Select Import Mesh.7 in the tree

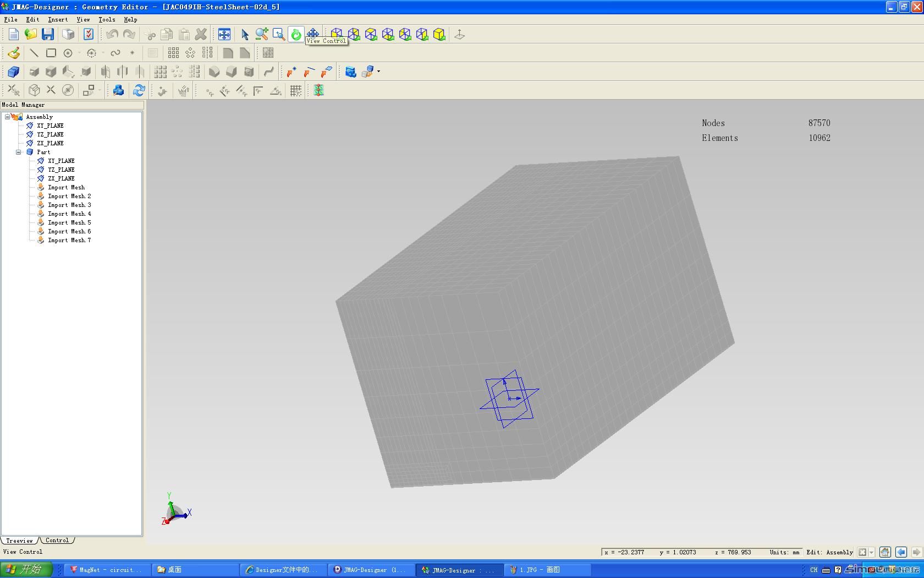(69, 240)
